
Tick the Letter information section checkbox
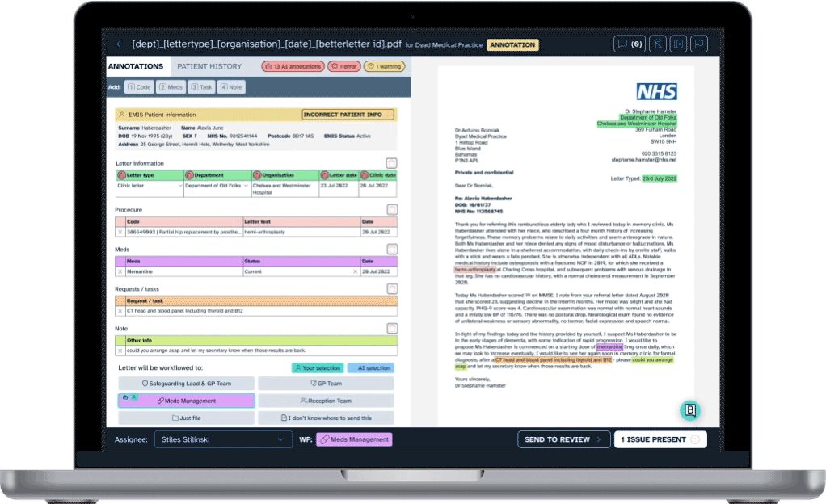pos(391,163)
